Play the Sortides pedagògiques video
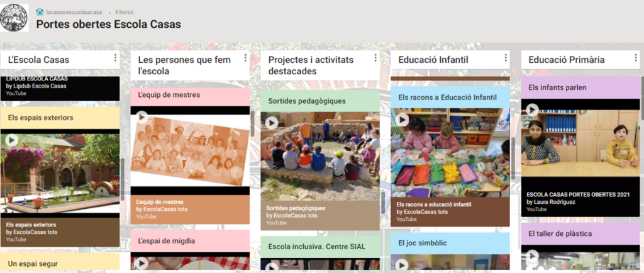This screenshot has width=644, height=273. (272, 123)
